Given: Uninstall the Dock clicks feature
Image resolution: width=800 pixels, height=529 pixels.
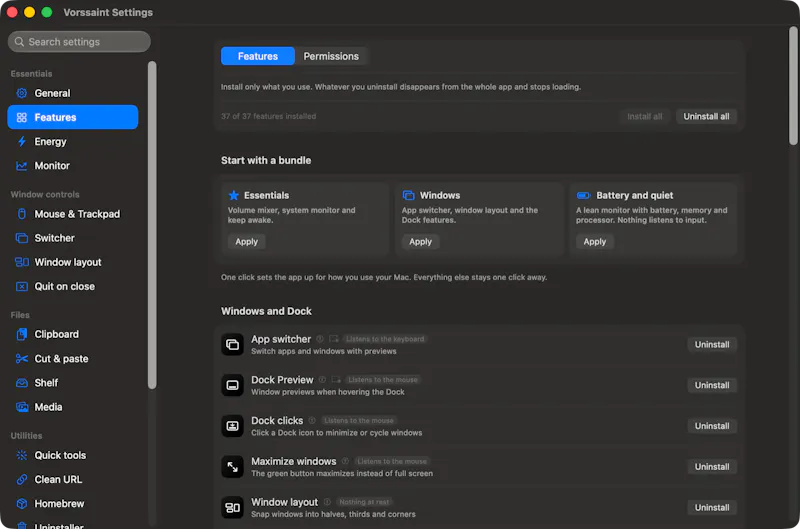Looking at the screenshot, I should pyautogui.click(x=712, y=426).
